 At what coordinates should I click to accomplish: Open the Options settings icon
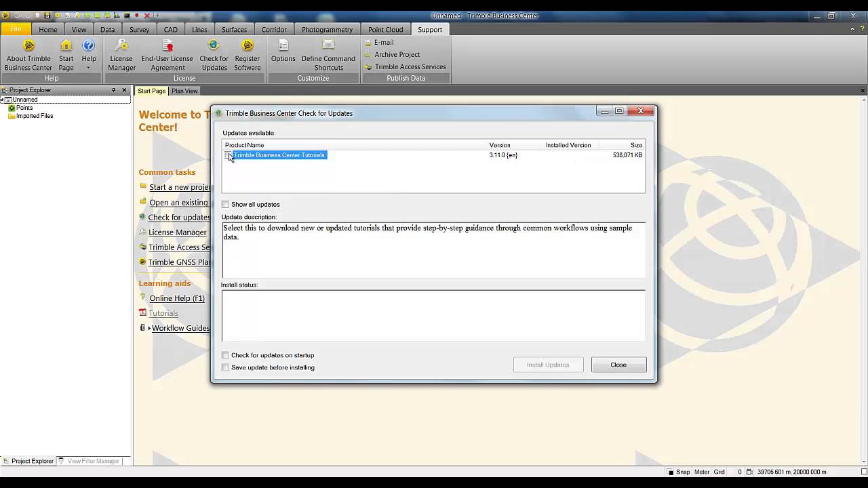(x=283, y=51)
